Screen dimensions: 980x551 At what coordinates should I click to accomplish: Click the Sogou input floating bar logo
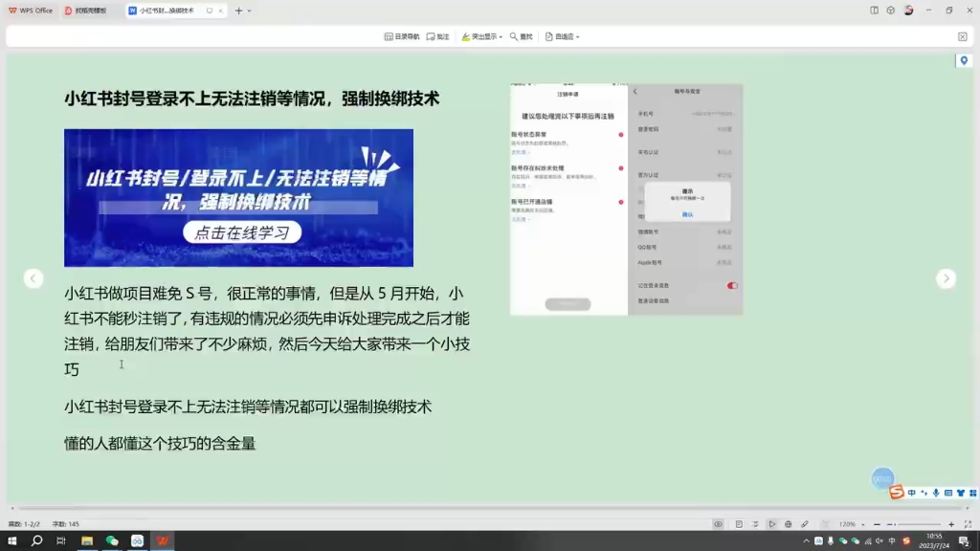click(896, 493)
